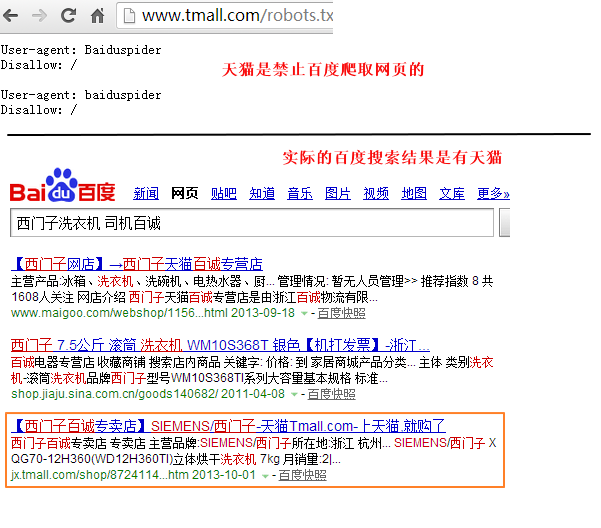Expand dropdown arrow after jx.tmall.com result date
This screenshot has height=528, width=601.
[265, 476]
